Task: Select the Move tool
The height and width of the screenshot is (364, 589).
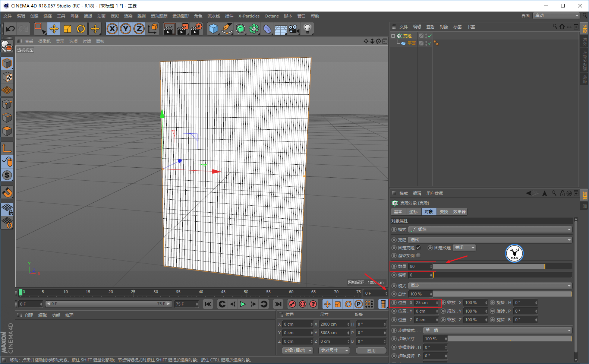Action: [x=54, y=29]
